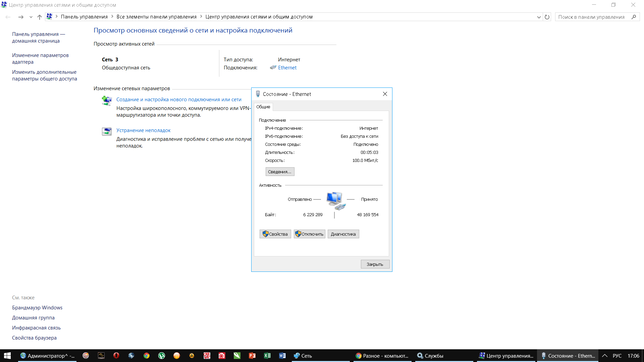Open Брандмауэр Windows link

[x=37, y=308]
